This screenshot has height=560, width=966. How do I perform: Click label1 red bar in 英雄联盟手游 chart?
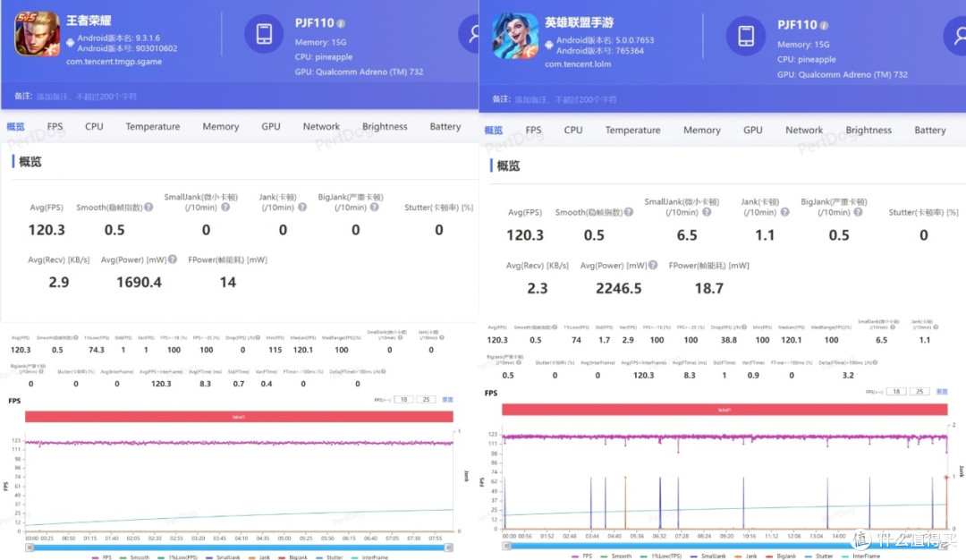pyautogui.click(x=724, y=410)
